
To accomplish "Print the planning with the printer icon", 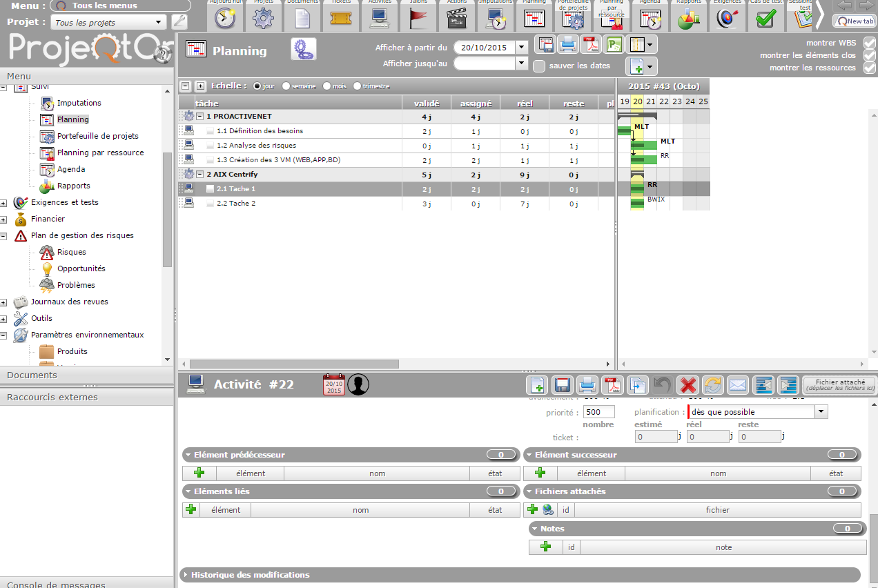I will pos(568,45).
